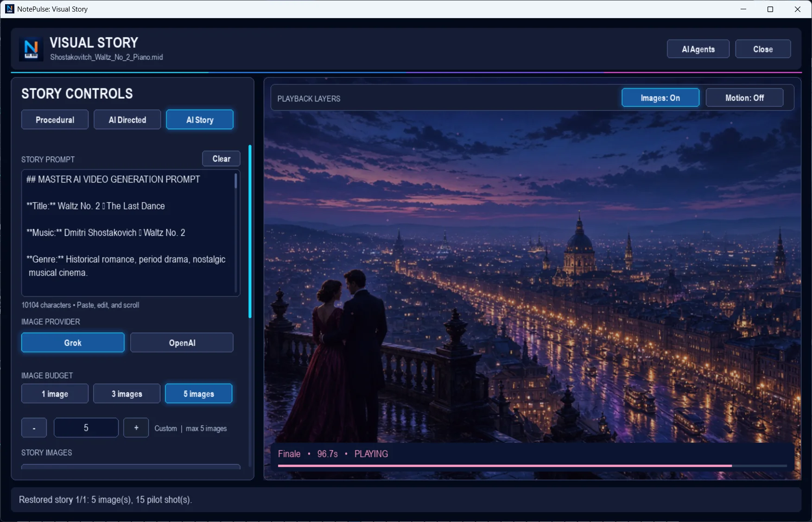Close the NotePulse window with X

coord(798,9)
